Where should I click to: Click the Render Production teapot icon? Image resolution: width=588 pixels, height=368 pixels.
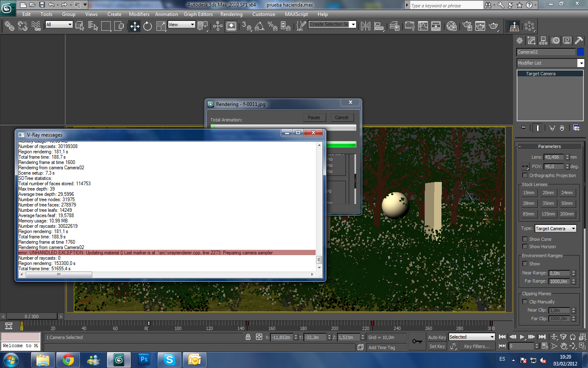tap(494, 26)
